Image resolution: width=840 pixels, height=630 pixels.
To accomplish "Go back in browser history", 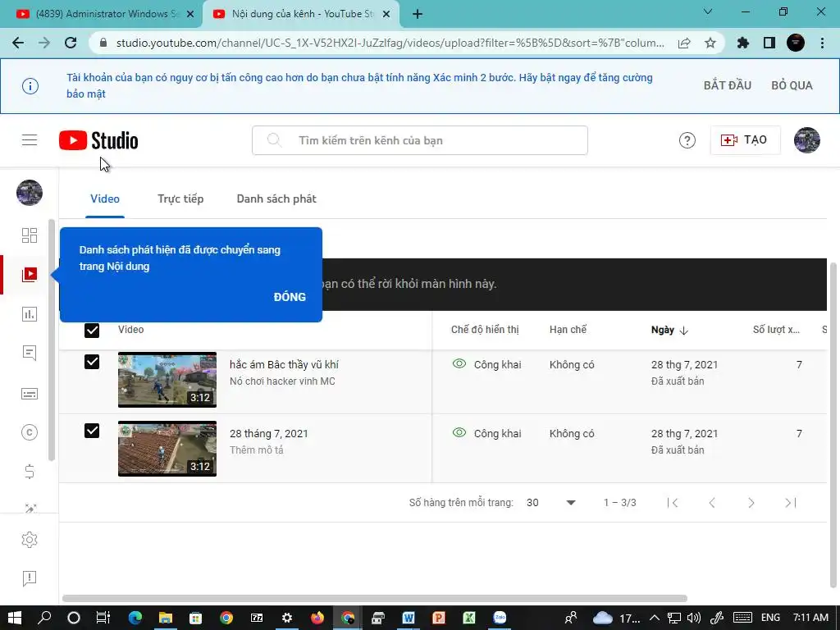I will (18, 43).
